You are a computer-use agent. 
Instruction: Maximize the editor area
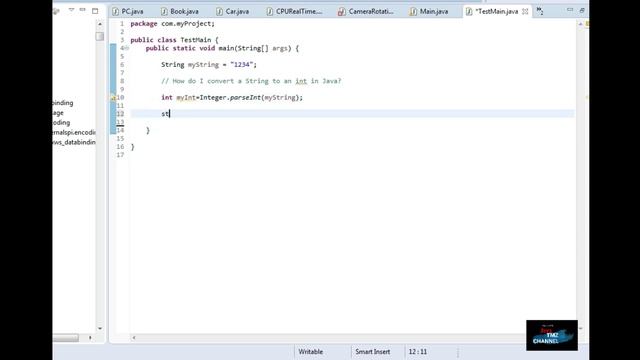point(582,10)
